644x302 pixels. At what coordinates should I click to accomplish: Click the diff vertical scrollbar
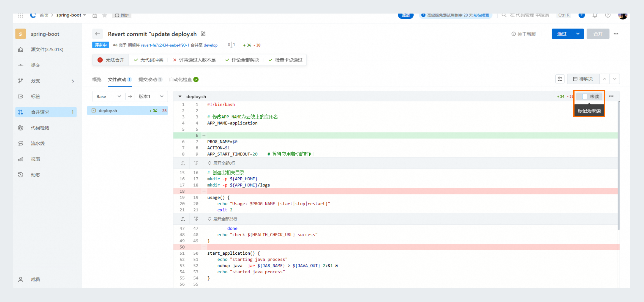619,165
